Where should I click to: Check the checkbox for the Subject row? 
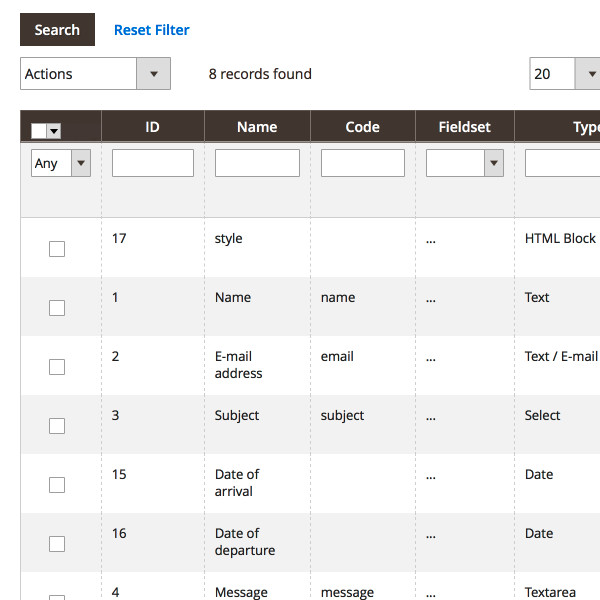[57, 426]
